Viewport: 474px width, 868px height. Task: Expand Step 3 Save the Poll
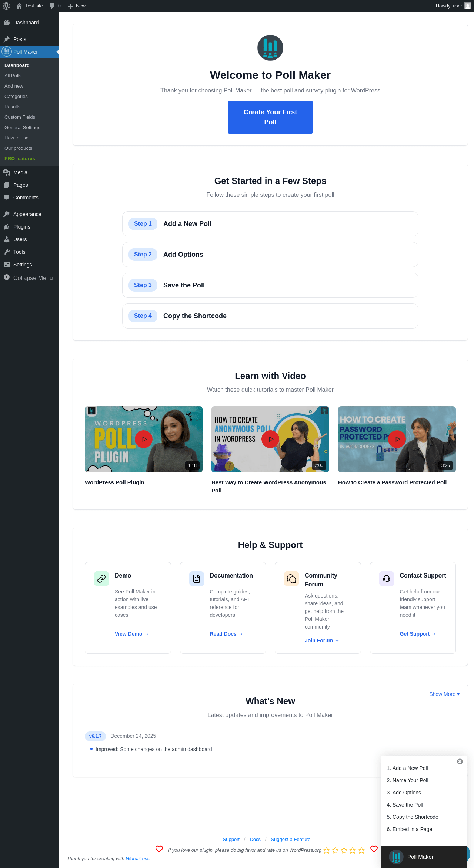pyautogui.click(x=270, y=285)
